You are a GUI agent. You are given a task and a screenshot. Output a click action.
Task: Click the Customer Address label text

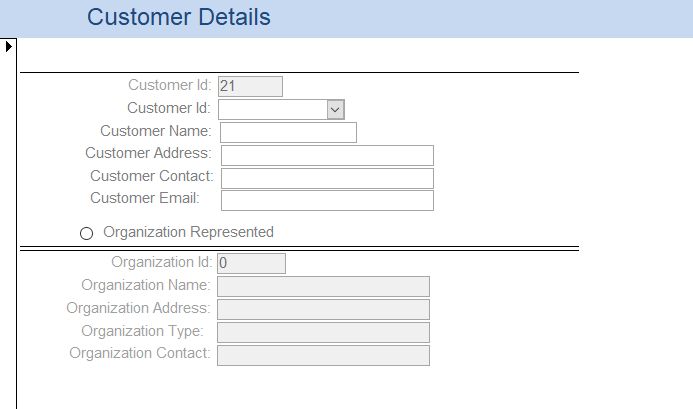[148, 153]
